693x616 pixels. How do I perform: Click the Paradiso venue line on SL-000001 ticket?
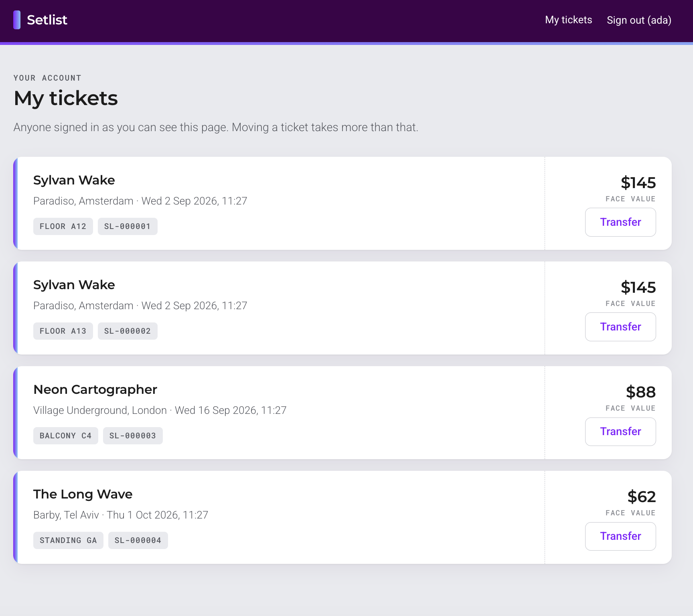point(140,201)
